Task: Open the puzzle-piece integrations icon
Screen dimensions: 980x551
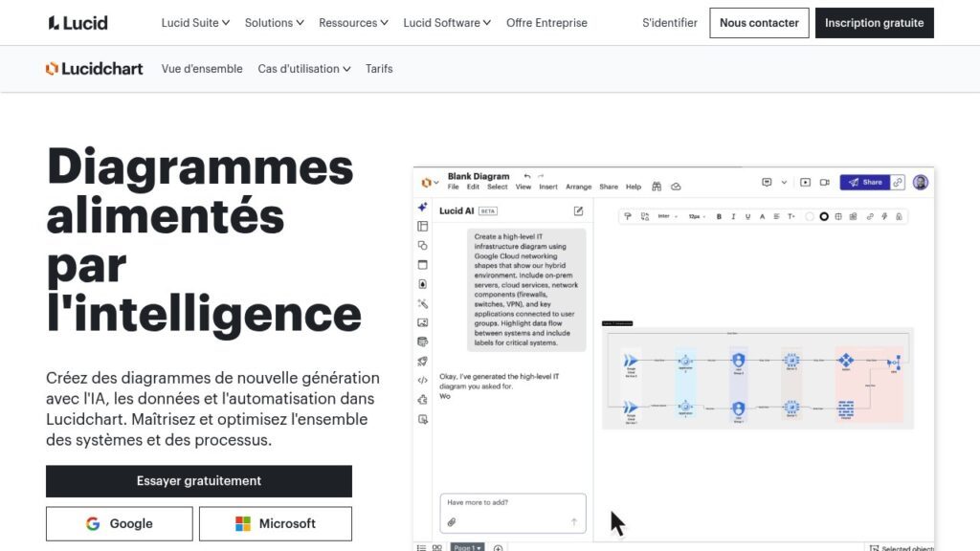Action: (422, 400)
